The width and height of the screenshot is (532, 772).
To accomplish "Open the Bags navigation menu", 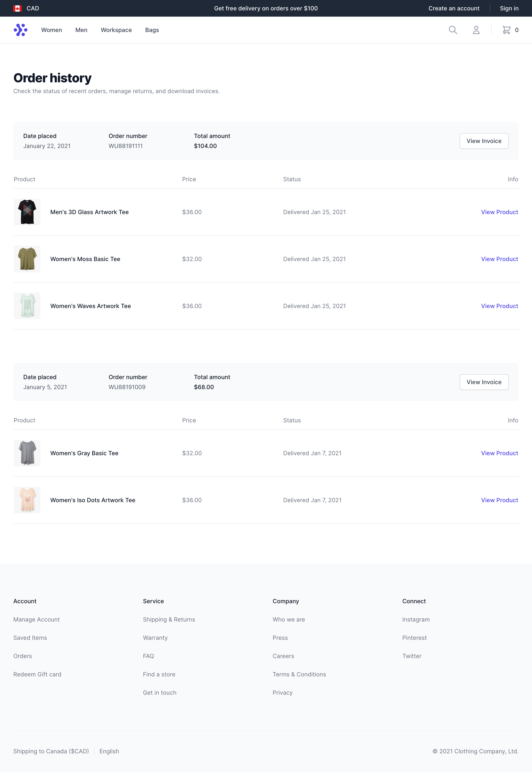I will pos(152,30).
